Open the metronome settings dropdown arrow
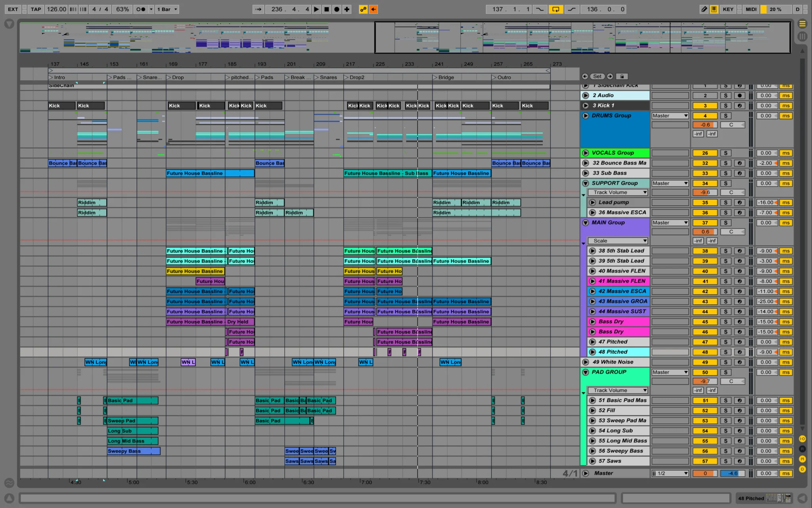812x508 pixels. tap(151, 9)
